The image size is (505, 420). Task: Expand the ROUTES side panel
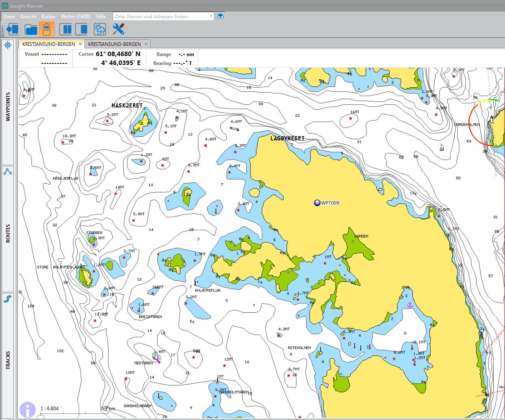tap(8, 233)
